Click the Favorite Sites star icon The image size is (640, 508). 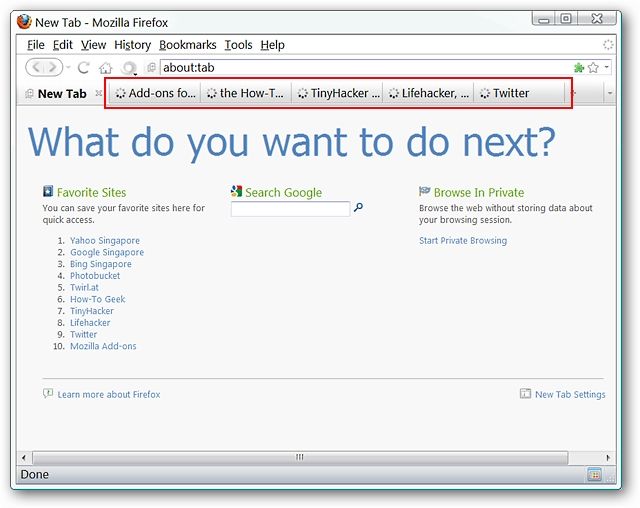[x=48, y=191]
